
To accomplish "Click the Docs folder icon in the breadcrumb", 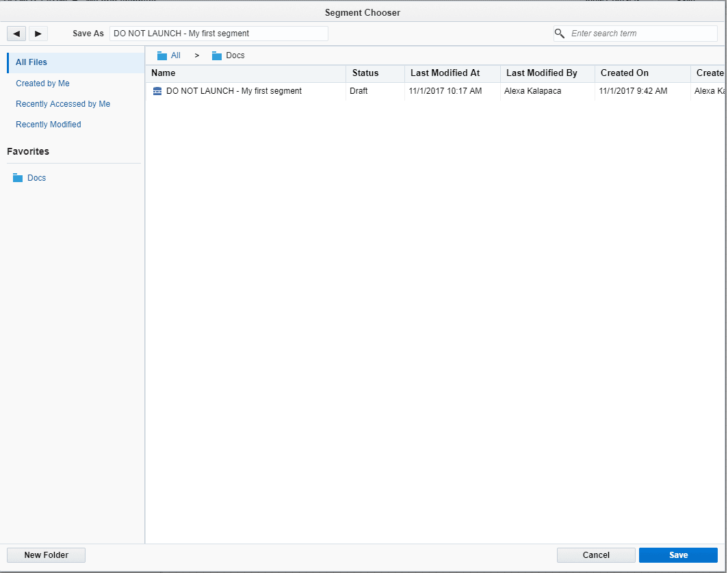I will [216, 55].
